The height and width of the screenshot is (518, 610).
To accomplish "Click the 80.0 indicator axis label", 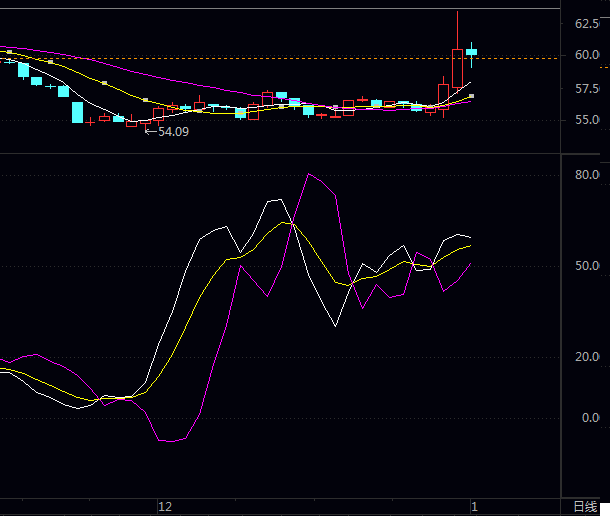I will [x=587, y=175].
